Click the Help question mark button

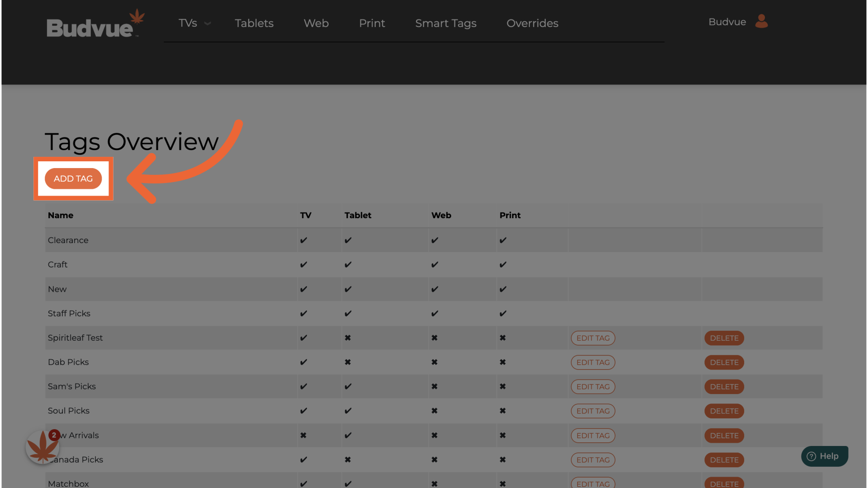pyautogui.click(x=824, y=456)
